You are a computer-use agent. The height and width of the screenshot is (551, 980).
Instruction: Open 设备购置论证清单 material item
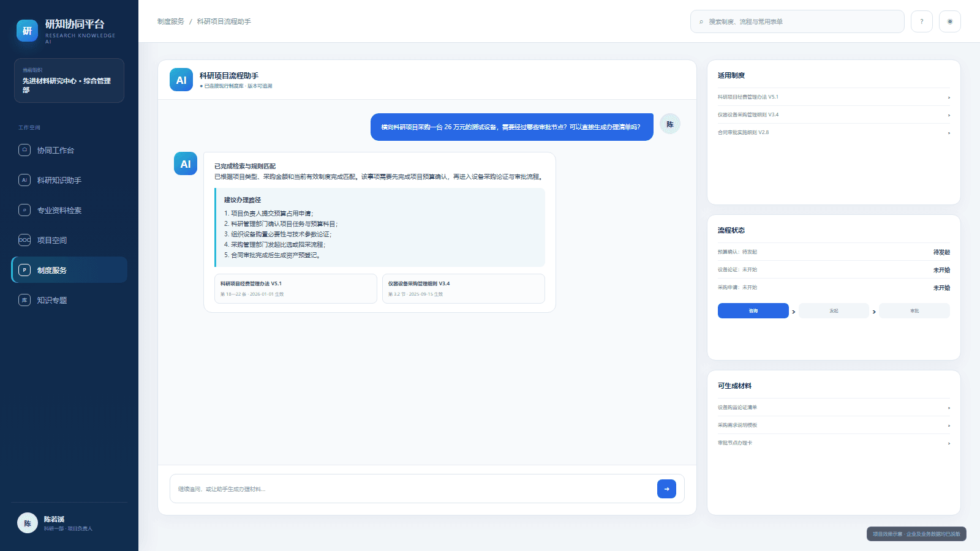tap(834, 407)
